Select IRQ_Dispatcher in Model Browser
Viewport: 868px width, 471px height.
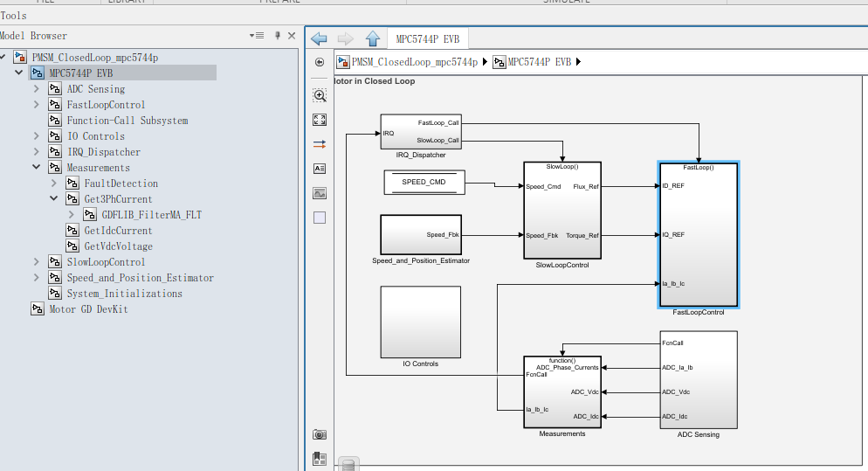point(104,151)
